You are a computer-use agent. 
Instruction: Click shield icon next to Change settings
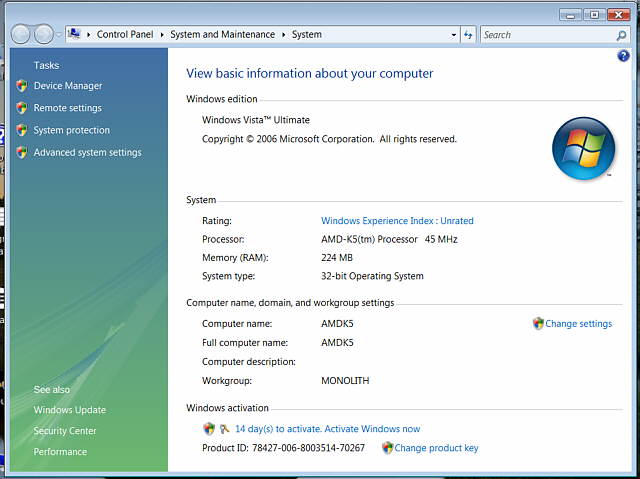538,324
